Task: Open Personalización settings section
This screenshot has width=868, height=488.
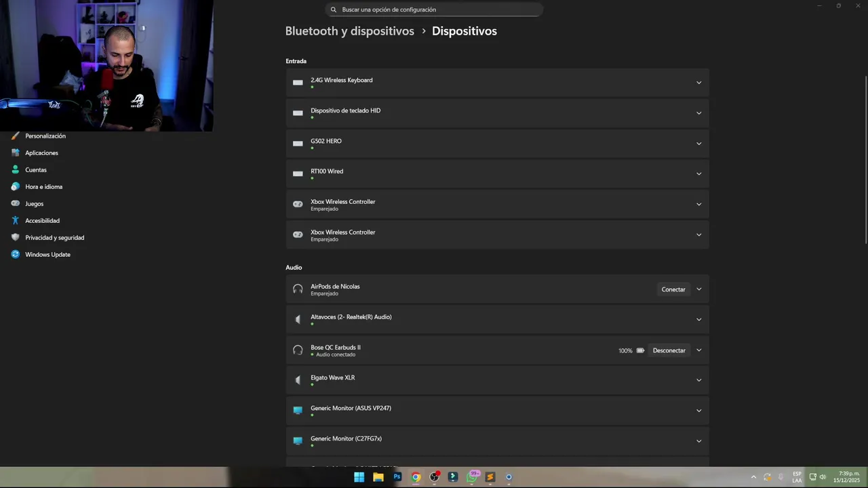Action: pos(45,136)
